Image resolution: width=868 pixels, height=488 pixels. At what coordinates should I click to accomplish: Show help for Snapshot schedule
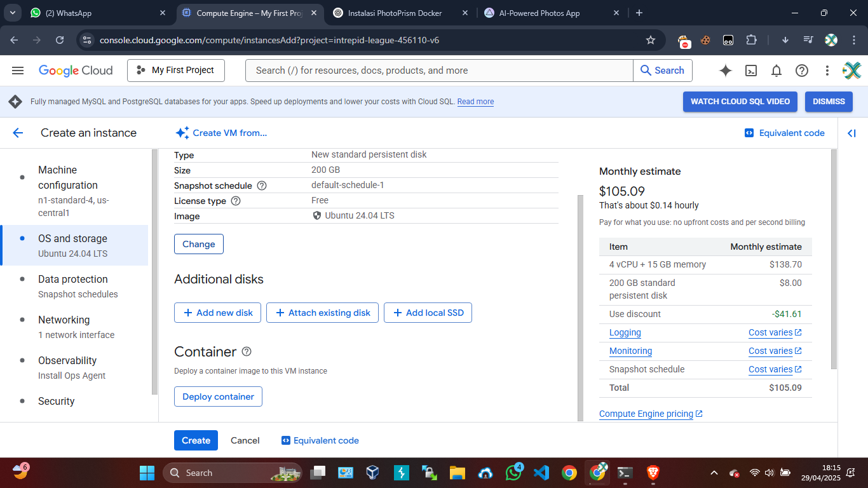[261, 186]
